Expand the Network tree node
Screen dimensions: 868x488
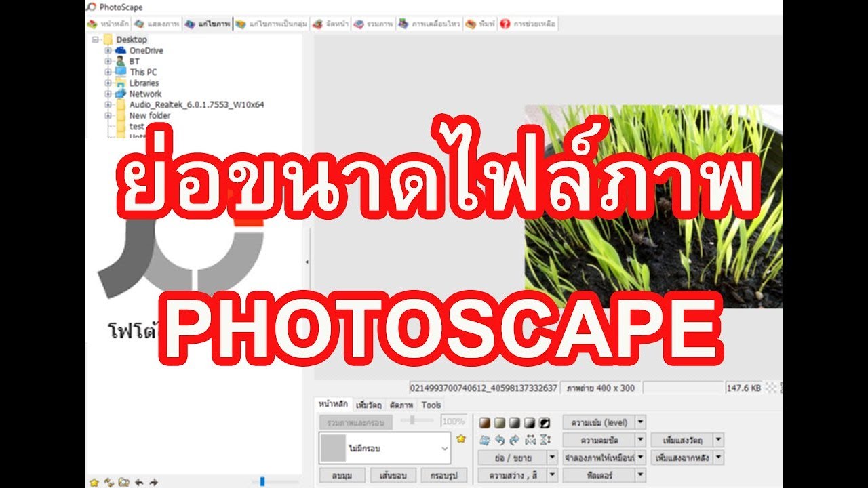tap(108, 94)
